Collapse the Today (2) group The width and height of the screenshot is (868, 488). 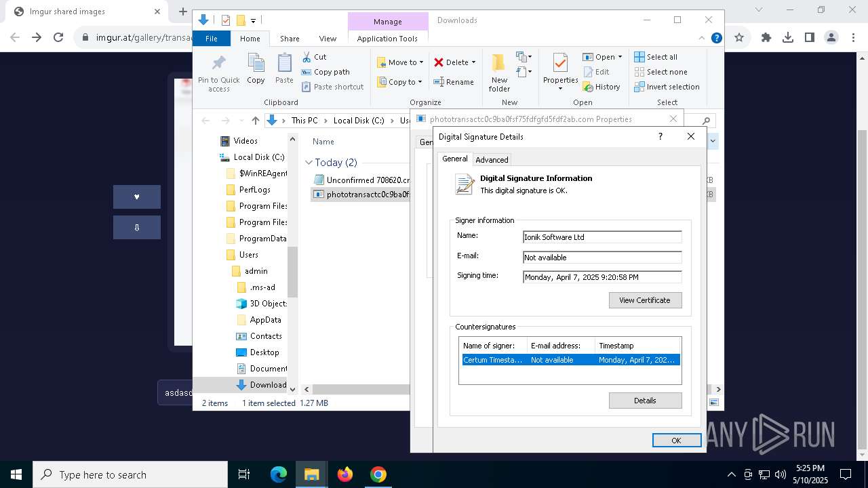point(309,163)
